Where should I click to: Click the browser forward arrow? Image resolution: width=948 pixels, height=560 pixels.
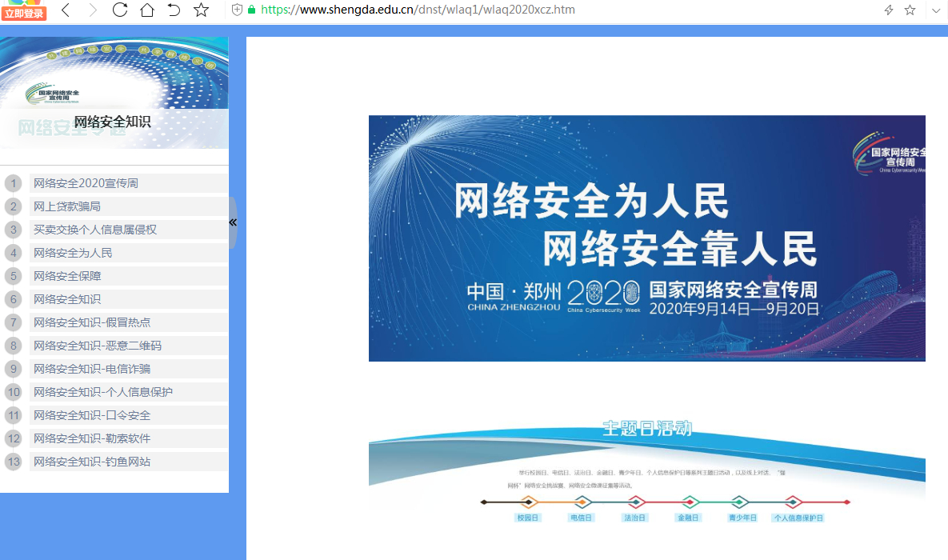tap(93, 10)
